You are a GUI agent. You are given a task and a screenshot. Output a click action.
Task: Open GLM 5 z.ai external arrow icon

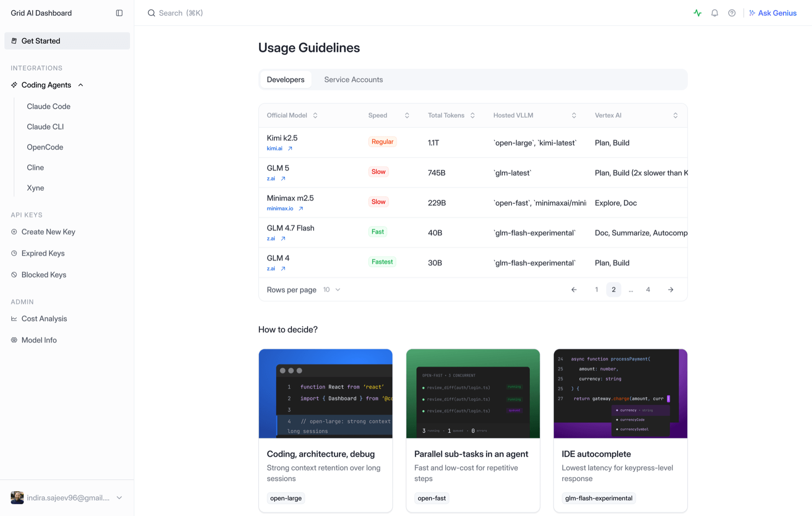click(x=283, y=178)
